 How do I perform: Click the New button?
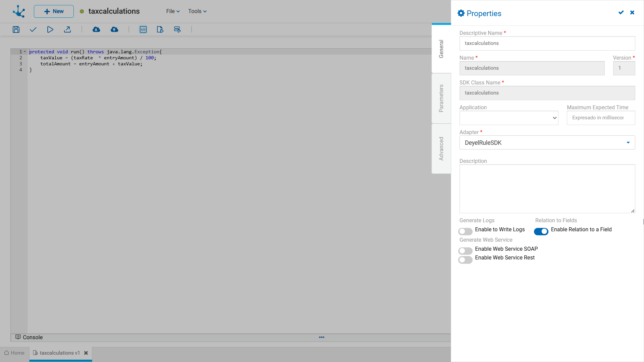click(54, 11)
